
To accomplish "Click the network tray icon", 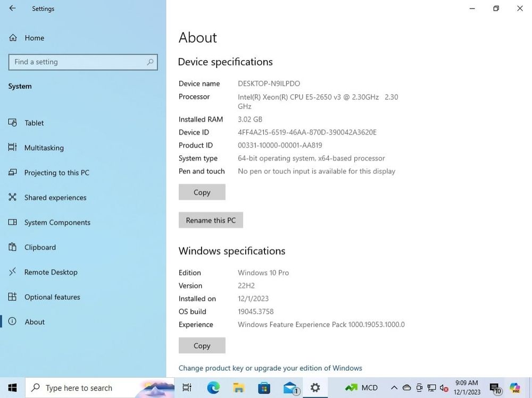I will click(431, 387).
